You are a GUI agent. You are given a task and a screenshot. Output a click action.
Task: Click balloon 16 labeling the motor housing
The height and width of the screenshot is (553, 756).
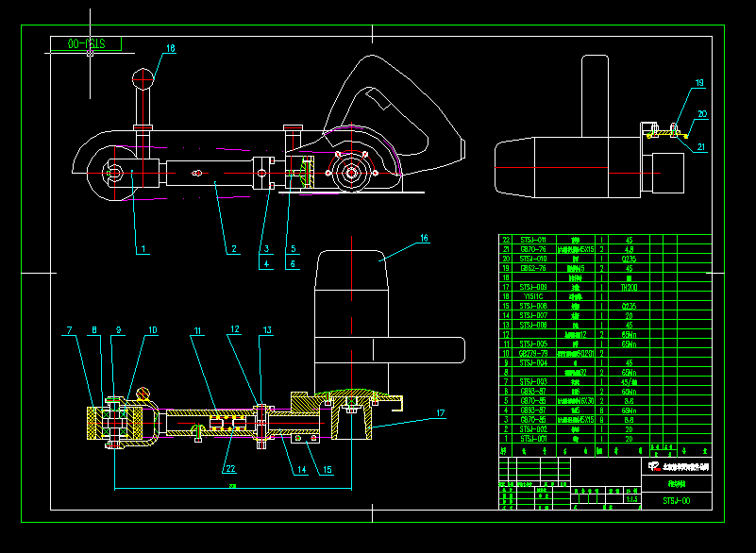point(424,237)
